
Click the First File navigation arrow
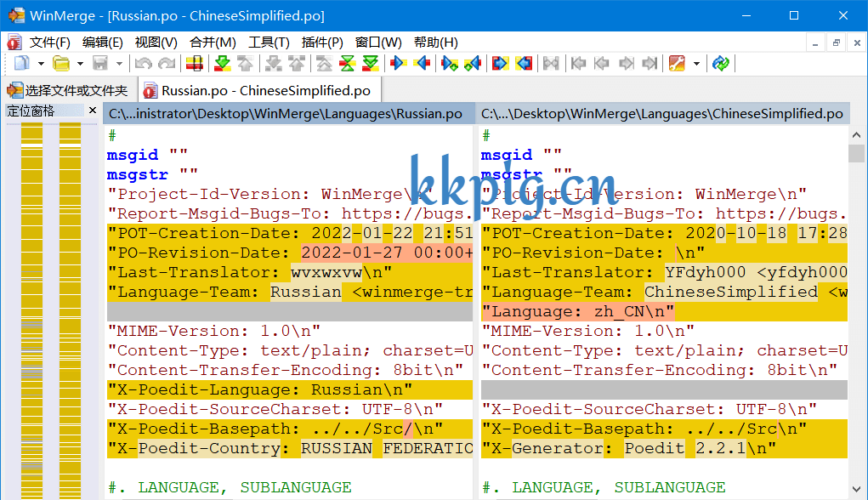578,64
